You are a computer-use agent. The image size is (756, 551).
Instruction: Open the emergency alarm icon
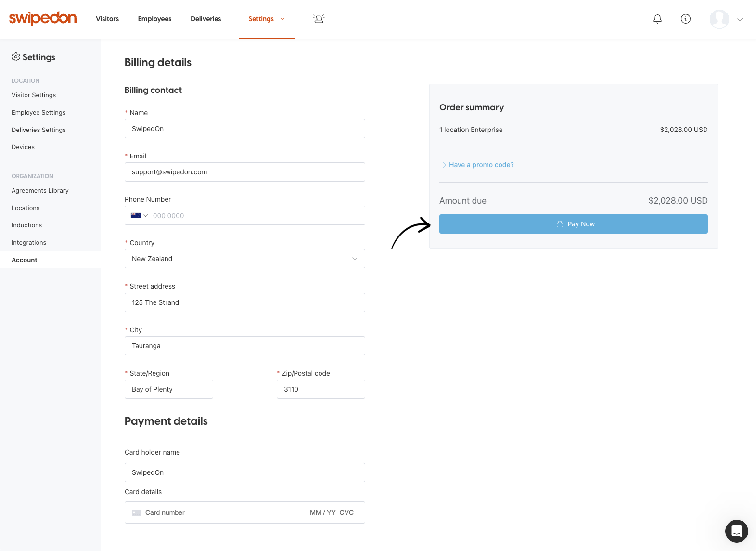click(319, 19)
